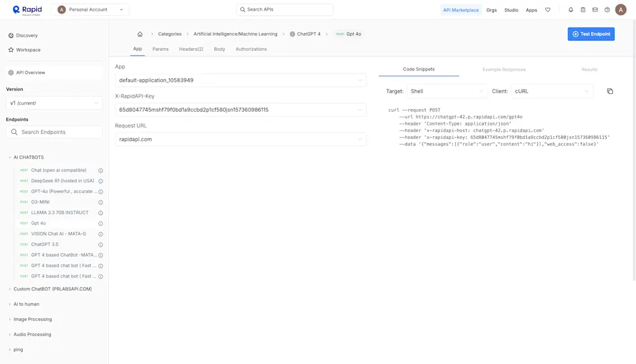Open the Workspace sidebar link

coord(24,50)
